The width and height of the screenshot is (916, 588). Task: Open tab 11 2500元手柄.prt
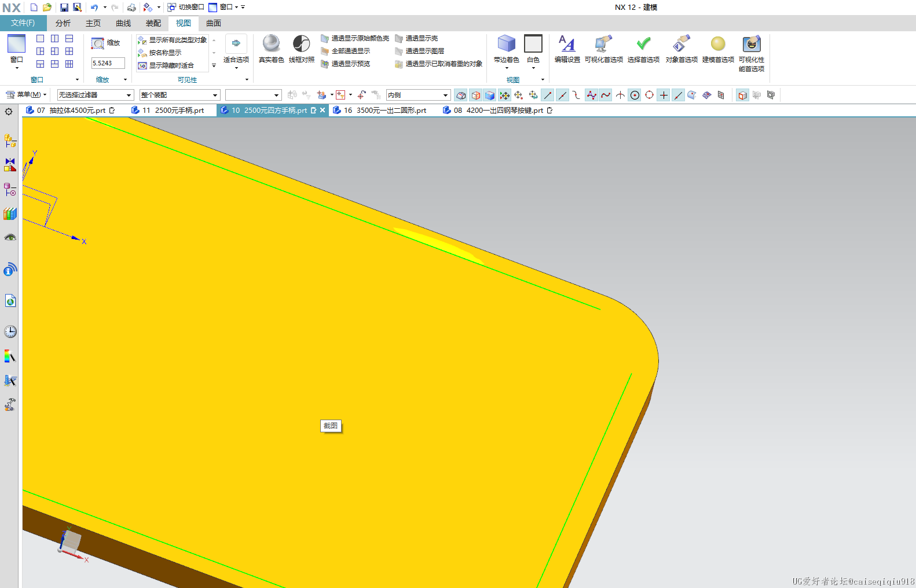pyautogui.click(x=168, y=110)
